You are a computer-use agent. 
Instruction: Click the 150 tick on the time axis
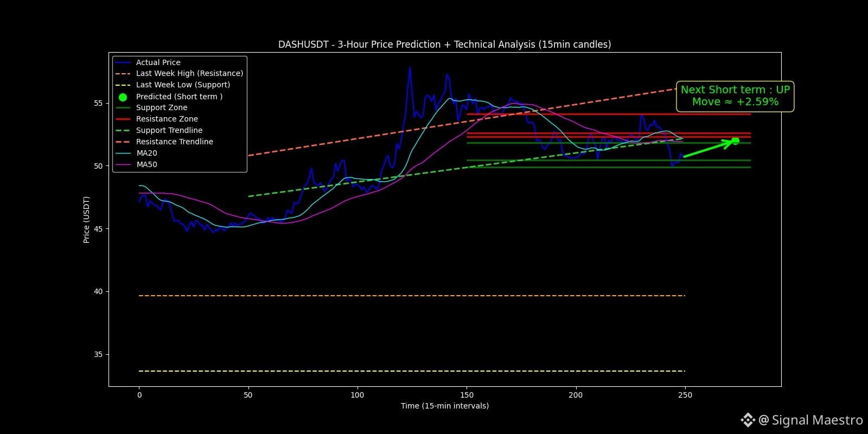click(x=467, y=395)
